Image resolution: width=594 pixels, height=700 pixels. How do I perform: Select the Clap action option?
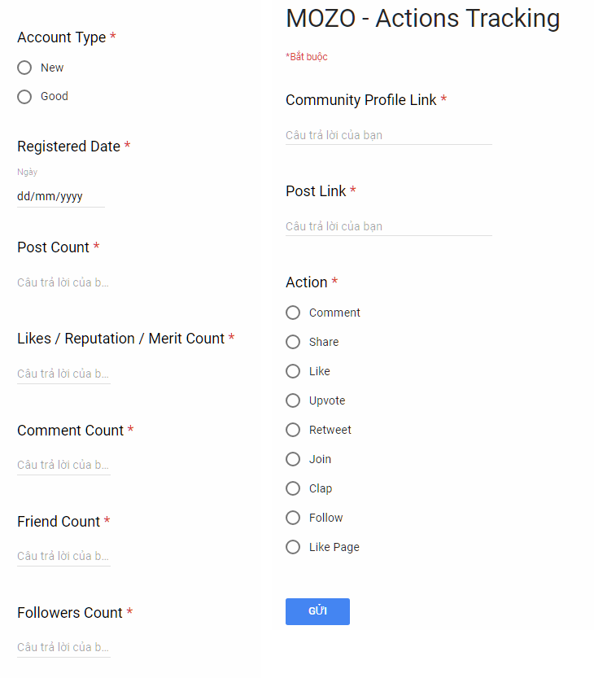[x=293, y=488]
